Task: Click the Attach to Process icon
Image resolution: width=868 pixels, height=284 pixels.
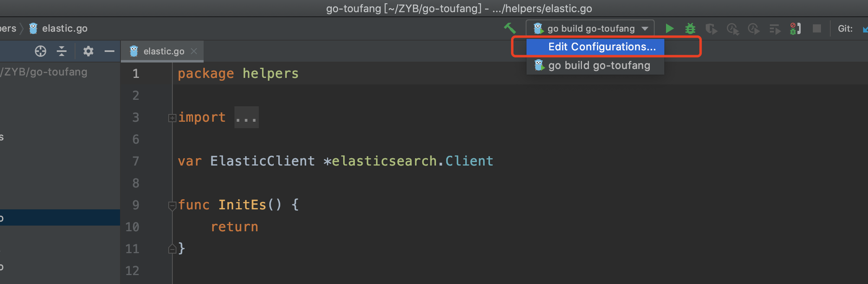Action: [795, 28]
